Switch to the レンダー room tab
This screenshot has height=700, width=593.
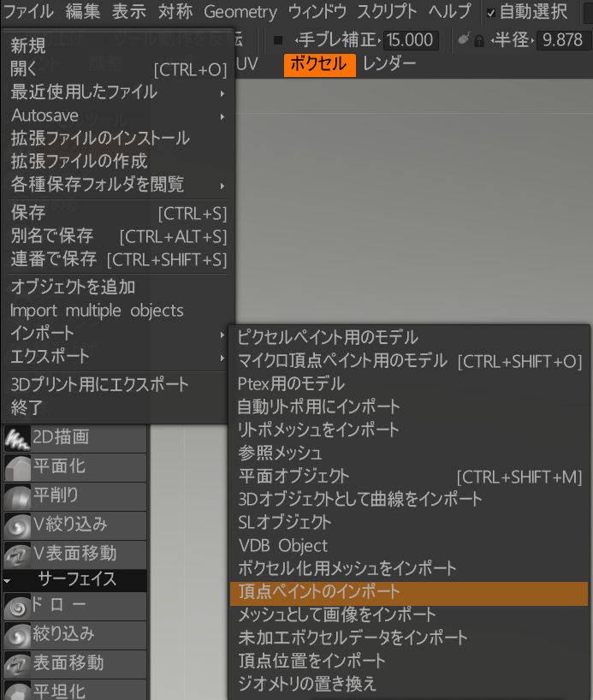pyautogui.click(x=389, y=64)
